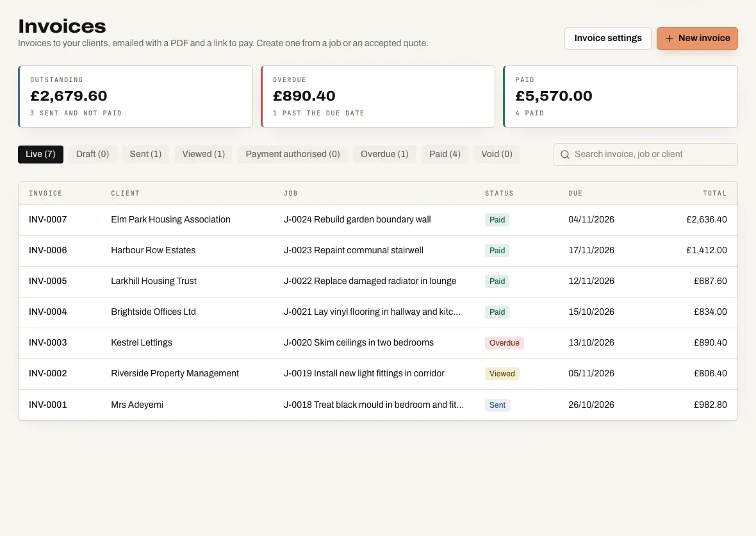Open invoice INV-0007

pyautogui.click(x=48, y=219)
